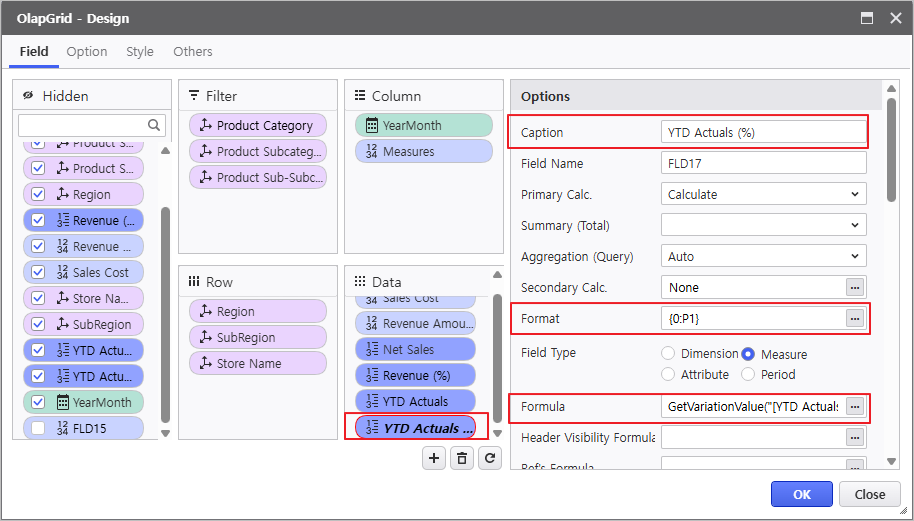The image size is (914, 521).
Task: Click the add field plus button
Action: [433, 458]
